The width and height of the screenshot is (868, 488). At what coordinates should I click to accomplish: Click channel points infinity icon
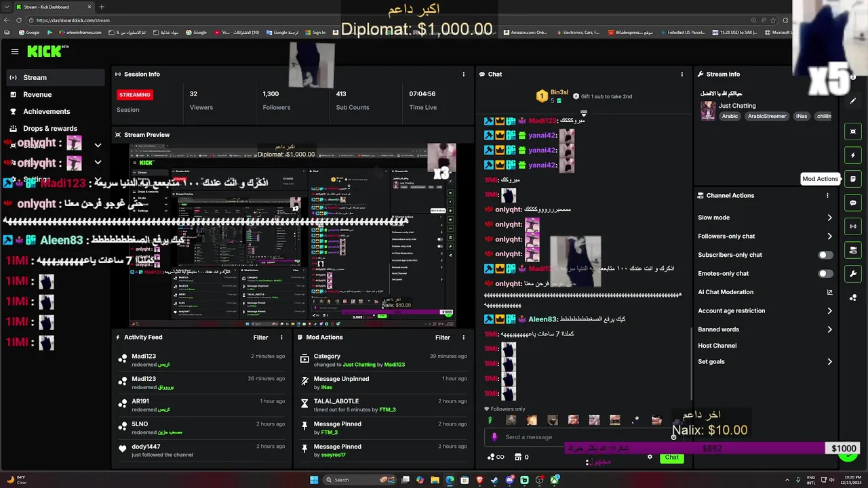(496, 457)
